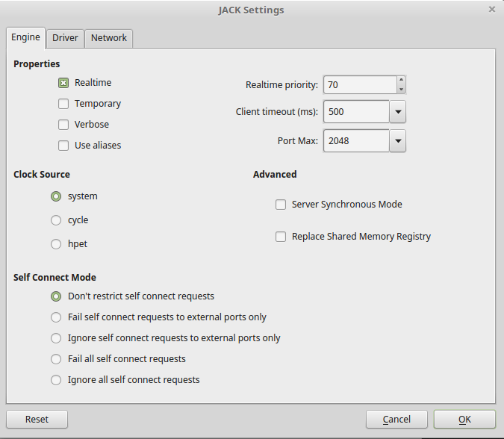Increase Realtime priority with the up arrow
This screenshot has width=504, height=439.
coord(401,81)
